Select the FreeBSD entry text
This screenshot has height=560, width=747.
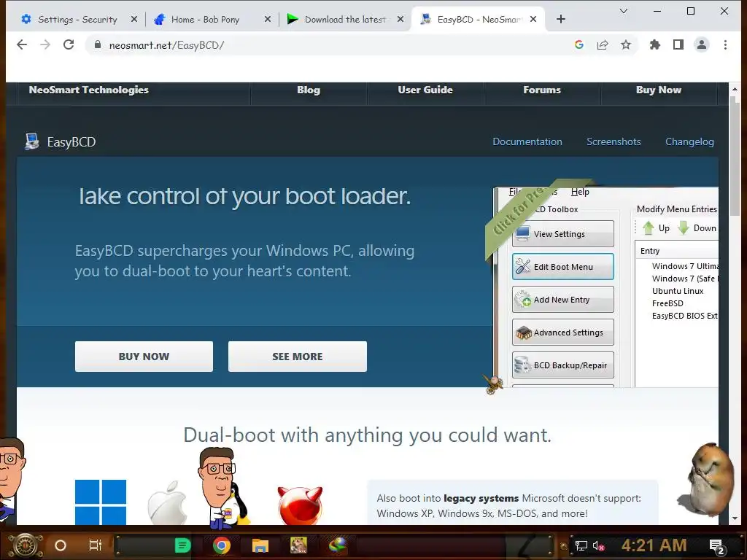point(667,303)
